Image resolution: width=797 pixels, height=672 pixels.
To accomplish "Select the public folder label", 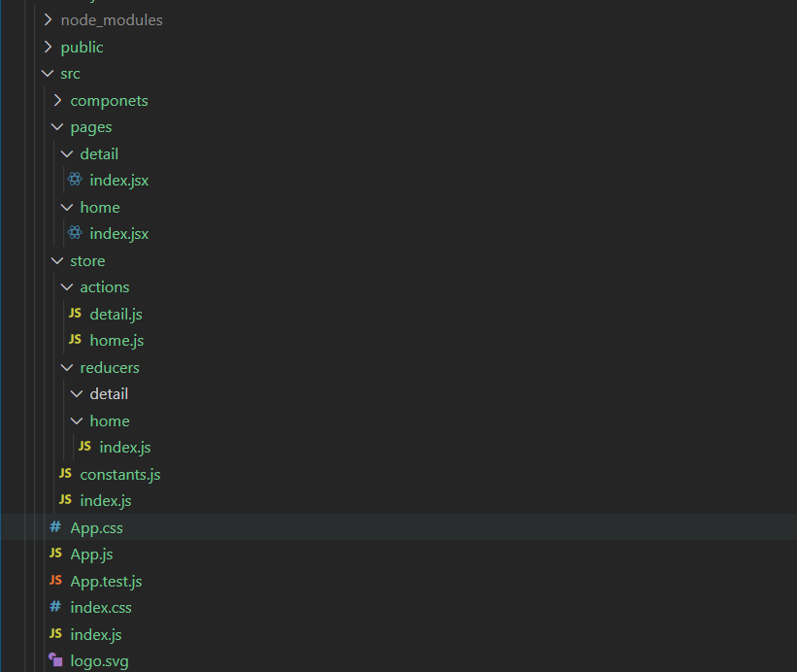I will [82, 48].
